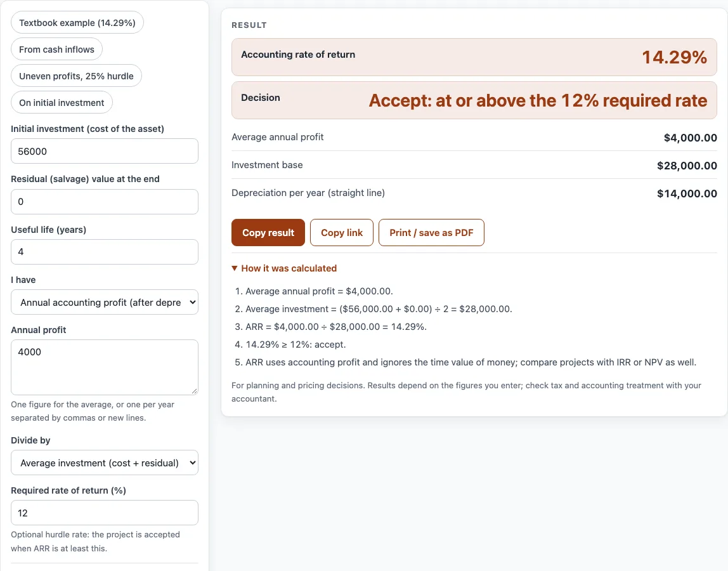
Task: Click the $28,000.00 investment base value
Action: point(687,166)
